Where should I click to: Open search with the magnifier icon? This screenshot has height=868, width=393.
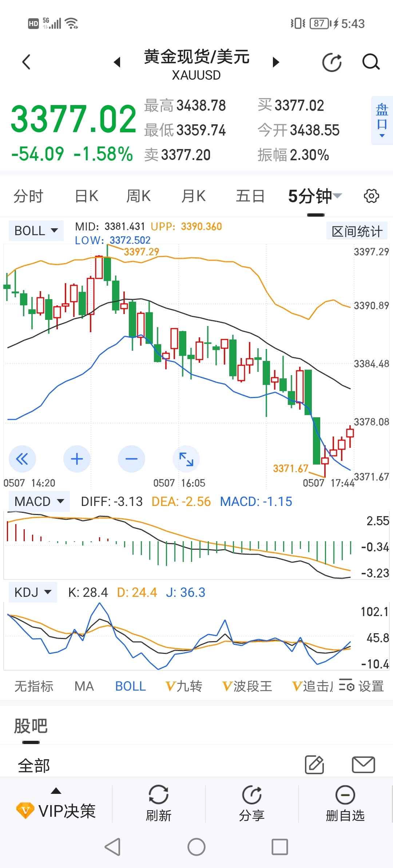pos(371,62)
